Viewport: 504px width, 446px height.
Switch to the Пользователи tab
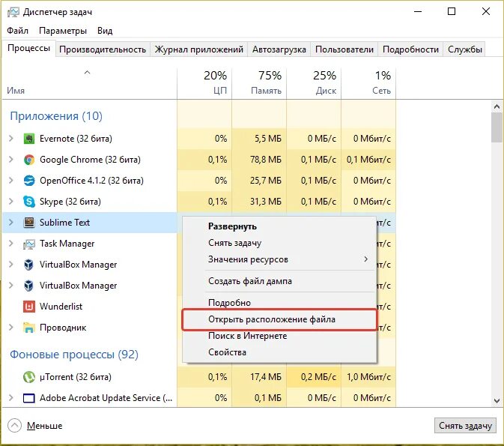pyautogui.click(x=344, y=49)
